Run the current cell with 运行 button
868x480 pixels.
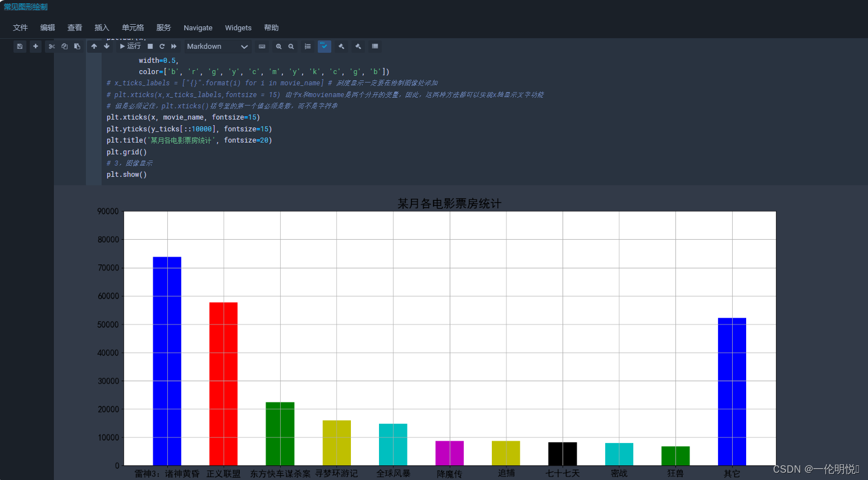tap(130, 47)
